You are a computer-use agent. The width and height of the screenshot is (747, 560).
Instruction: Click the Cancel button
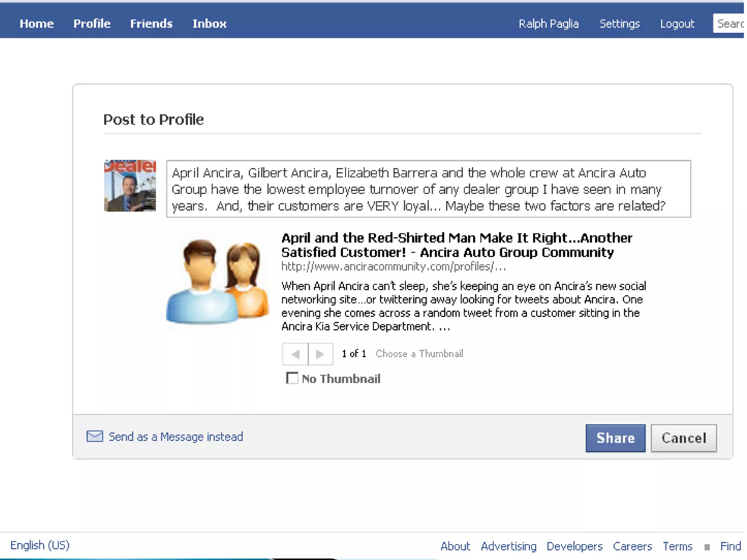coord(684,438)
